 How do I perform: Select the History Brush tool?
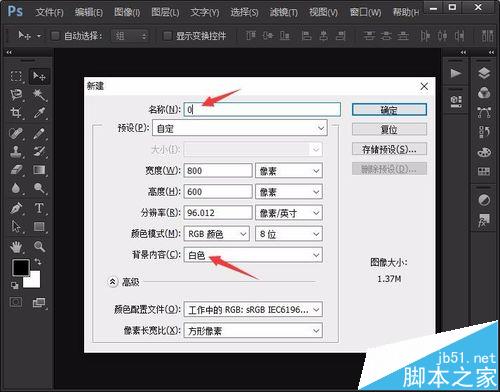(x=39, y=152)
